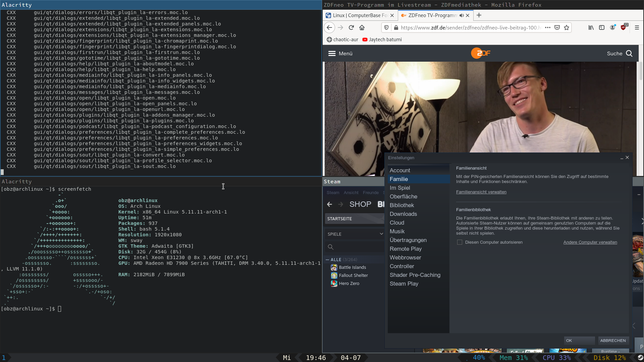Select Downloads in Steam settings list

pos(403,214)
